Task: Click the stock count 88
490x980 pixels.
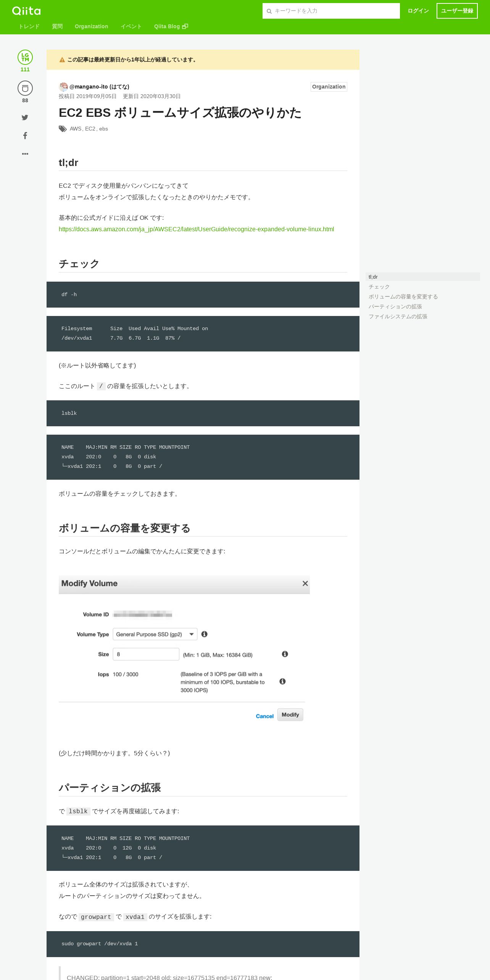Action: (25, 100)
